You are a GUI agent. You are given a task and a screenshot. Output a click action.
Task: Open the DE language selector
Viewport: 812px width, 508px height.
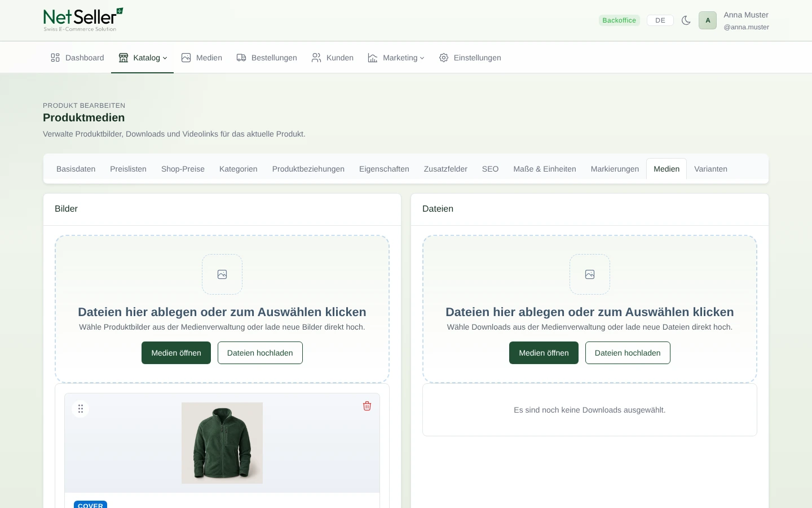click(660, 20)
